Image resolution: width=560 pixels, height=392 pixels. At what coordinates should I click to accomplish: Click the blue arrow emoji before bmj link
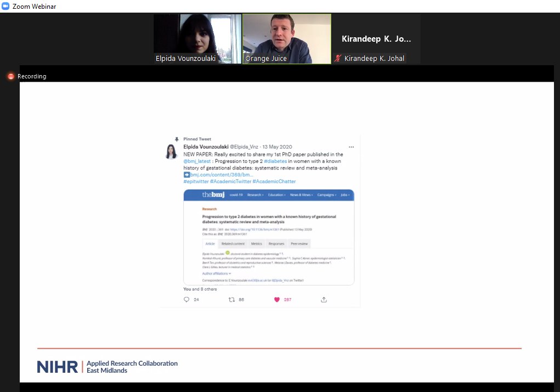(186, 174)
